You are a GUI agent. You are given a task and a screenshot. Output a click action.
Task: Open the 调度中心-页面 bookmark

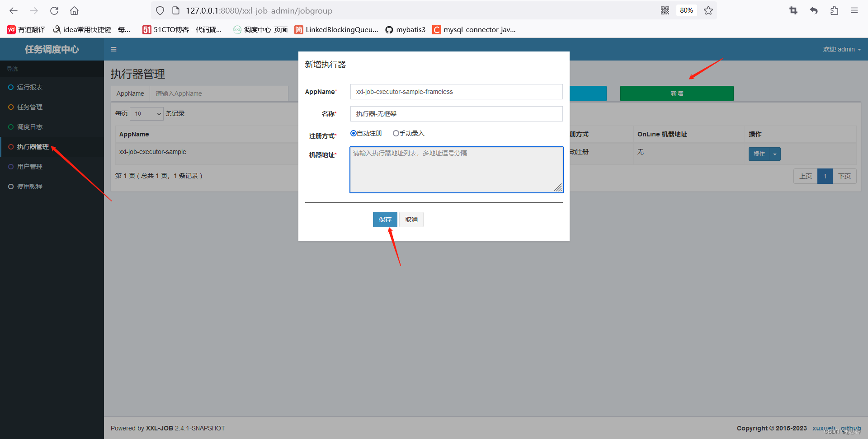[x=260, y=29]
